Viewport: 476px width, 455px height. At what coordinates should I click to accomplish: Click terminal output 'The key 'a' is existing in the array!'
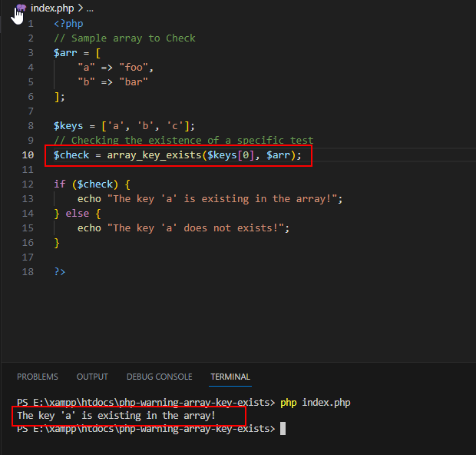(x=116, y=416)
